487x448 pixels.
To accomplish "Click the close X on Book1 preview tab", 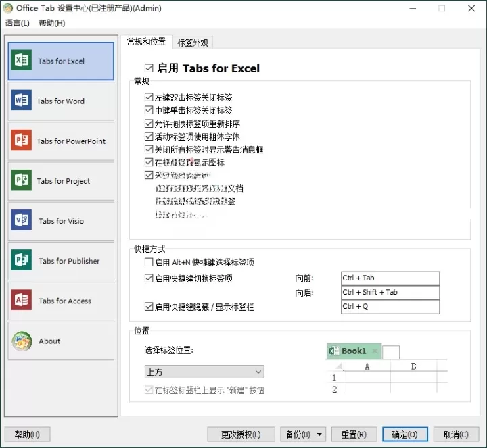I will pyautogui.click(x=375, y=351).
